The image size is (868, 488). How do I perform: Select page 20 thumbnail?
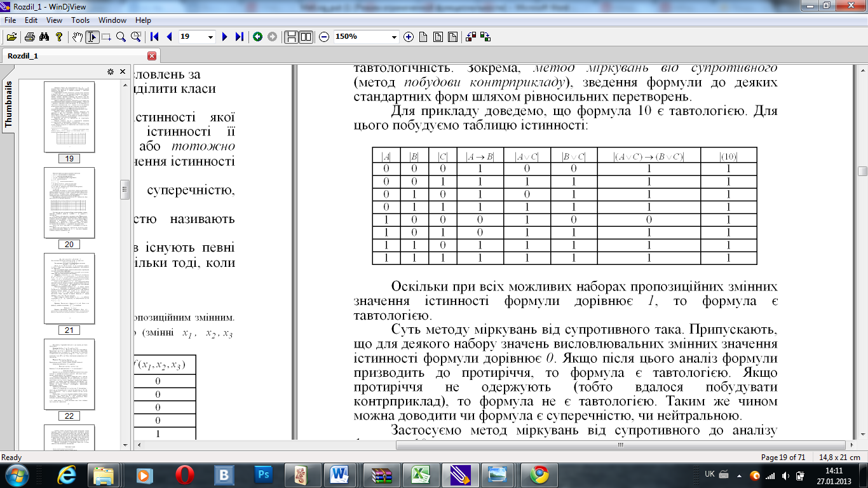pos(69,203)
